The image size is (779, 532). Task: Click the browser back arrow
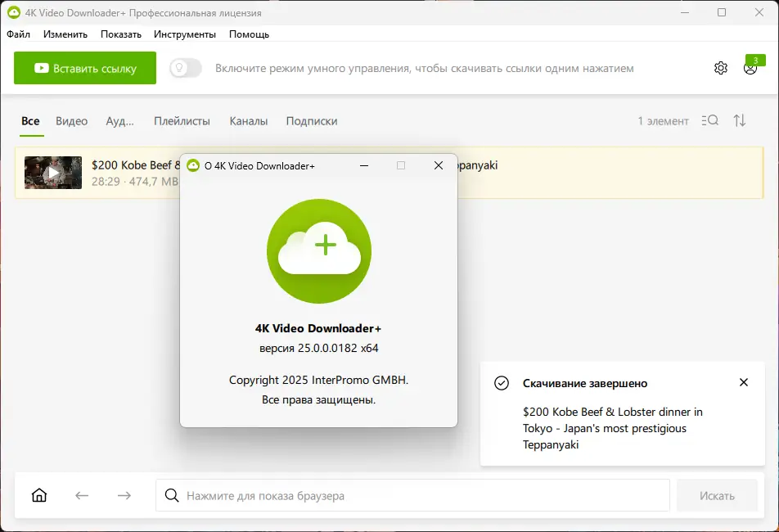[82, 495]
